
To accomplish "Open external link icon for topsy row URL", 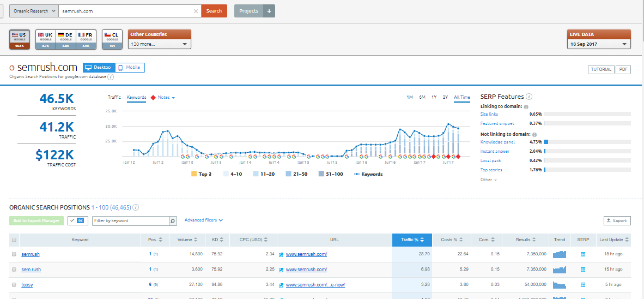I will click(x=281, y=285).
